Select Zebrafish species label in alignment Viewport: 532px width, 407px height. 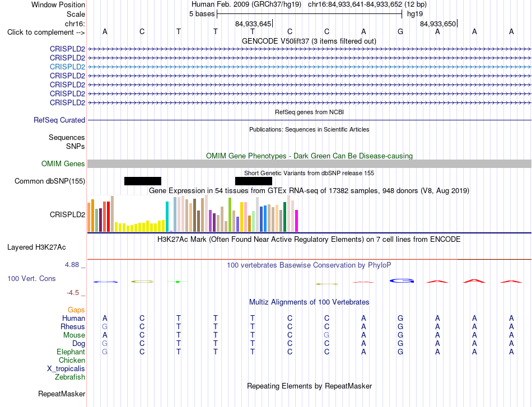click(x=70, y=377)
